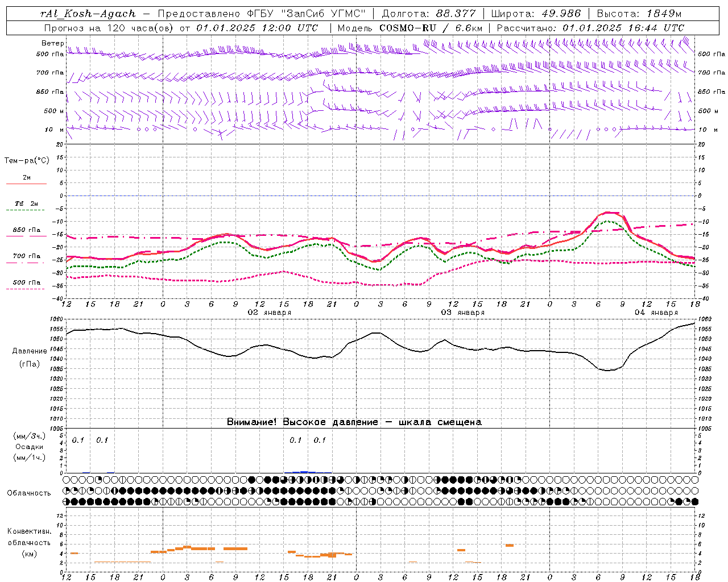Click the 04 января date label
Image resolution: width=728 pixels, height=582 pixels.
(656, 313)
